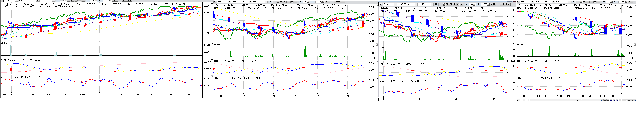Open the leftmost arrow menu in 30-minute chart toolbar
This screenshot has height=137, width=644.
coord(381,4)
